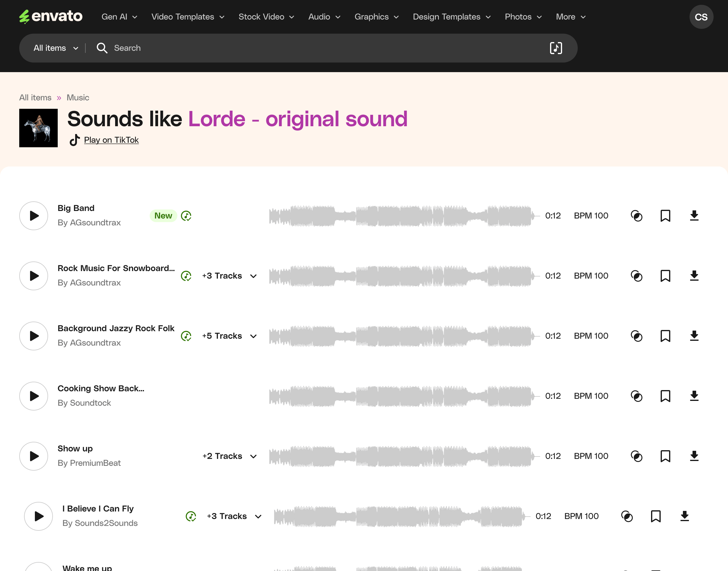
Task: Click the music-note badge next to I Believe I Can Fly
Action: (191, 516)
